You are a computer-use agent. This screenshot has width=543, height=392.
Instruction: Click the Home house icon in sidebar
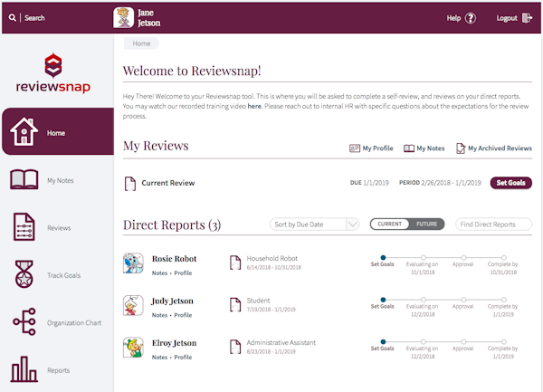[x=24, y=131]
